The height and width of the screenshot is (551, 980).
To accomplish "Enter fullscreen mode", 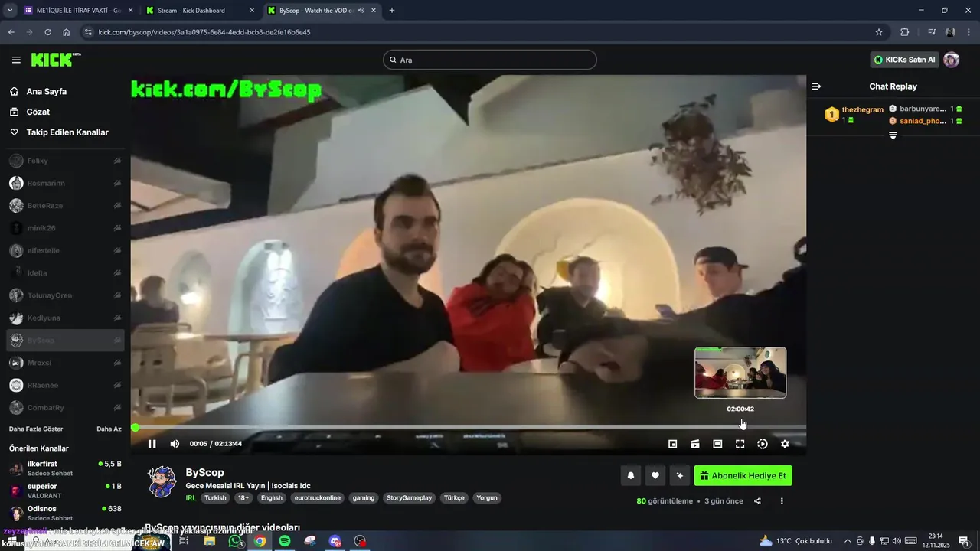I will point(740,444).
